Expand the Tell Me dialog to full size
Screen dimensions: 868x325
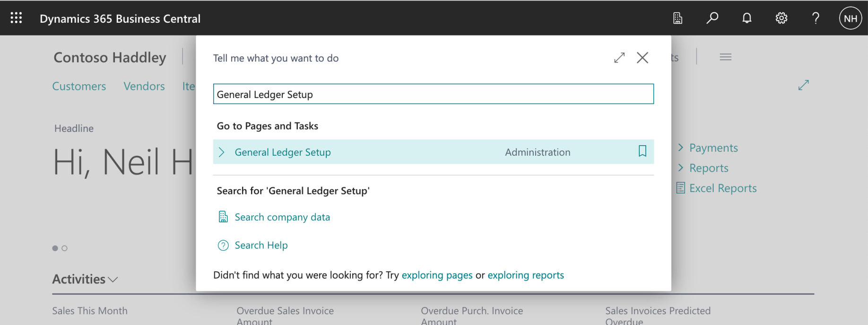619,58
